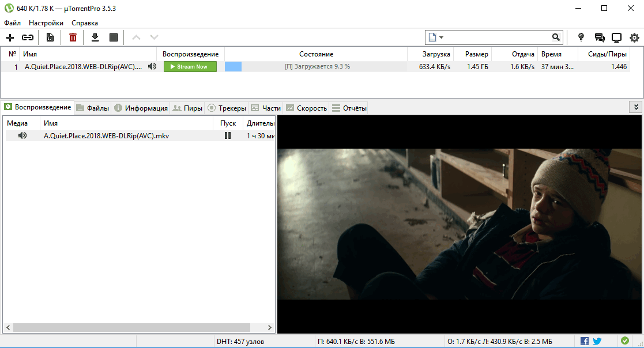Open the lightbulb tips icon

click(581, 37)
